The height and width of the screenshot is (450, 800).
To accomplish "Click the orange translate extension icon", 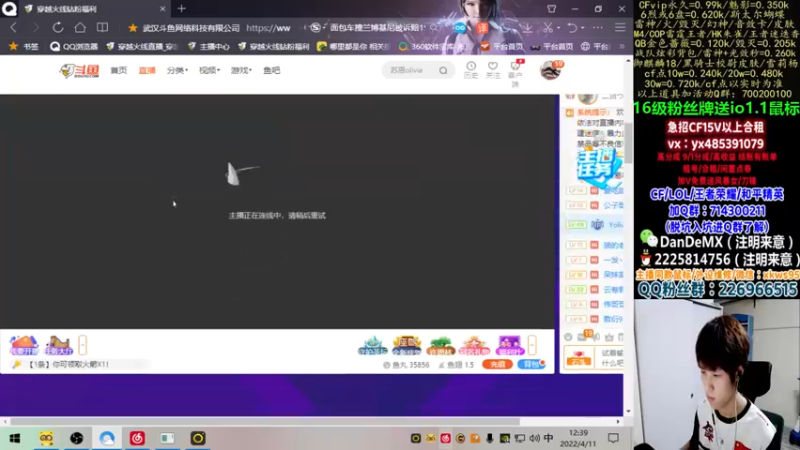I will (482, 28).
